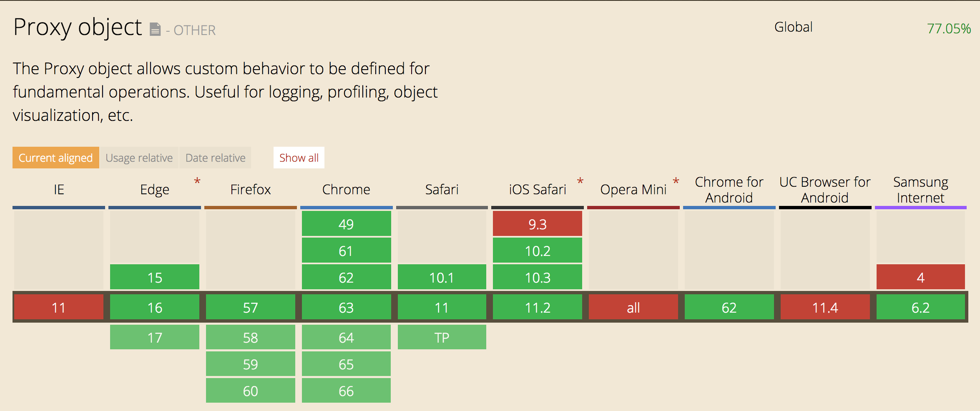Click the spec document icon beside Proxy object
The width and height of the screenshot is (980, 411).
coord(155,29)
